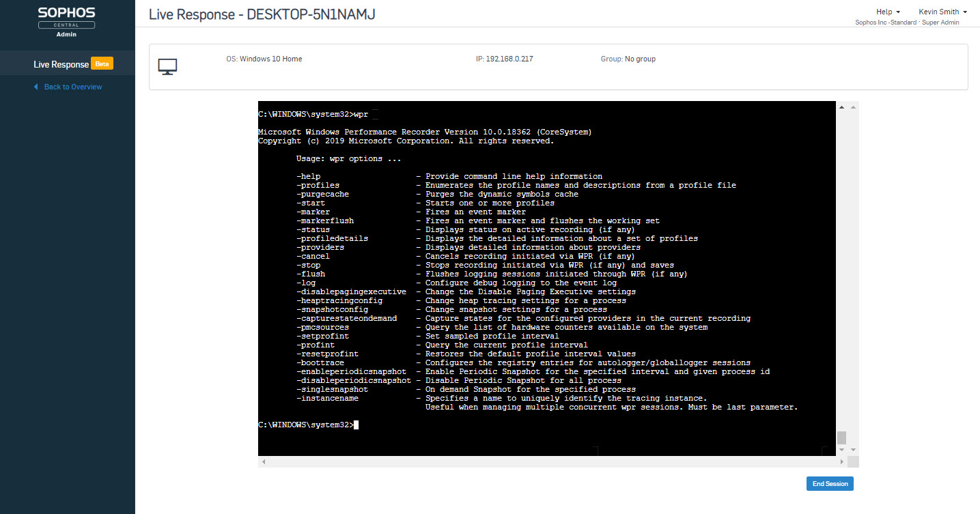Click the -heaptracingconfig option in terminal
This screenshot has width=980, height=514.
[339, 300]
